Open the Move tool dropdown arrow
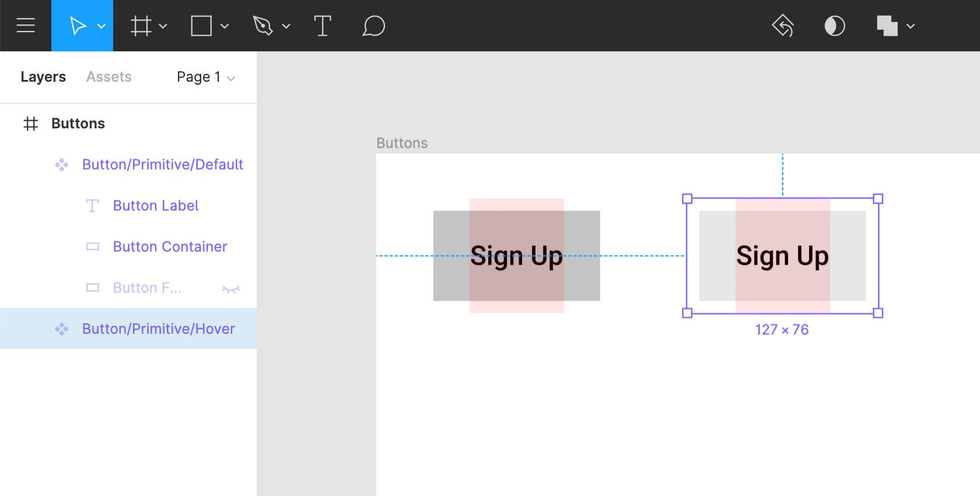The height and width of the screenshot is (496, 980). click(101, 26)
